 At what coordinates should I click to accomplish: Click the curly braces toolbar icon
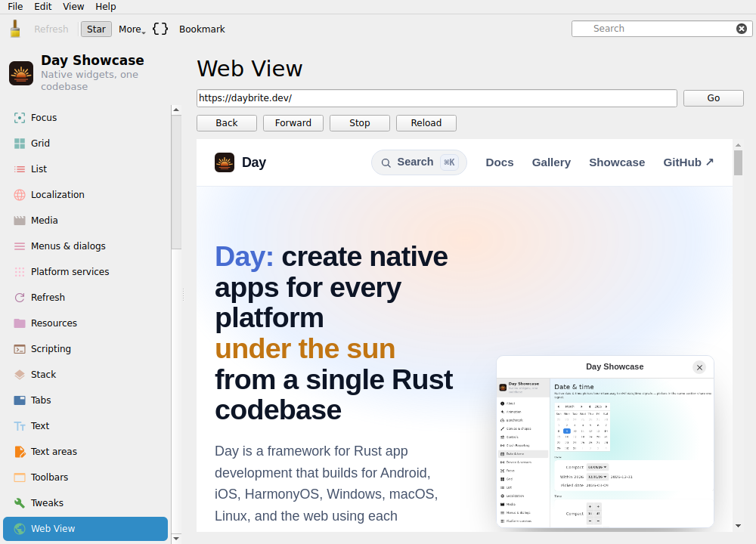pyautogui.click(x=160, y=29)
